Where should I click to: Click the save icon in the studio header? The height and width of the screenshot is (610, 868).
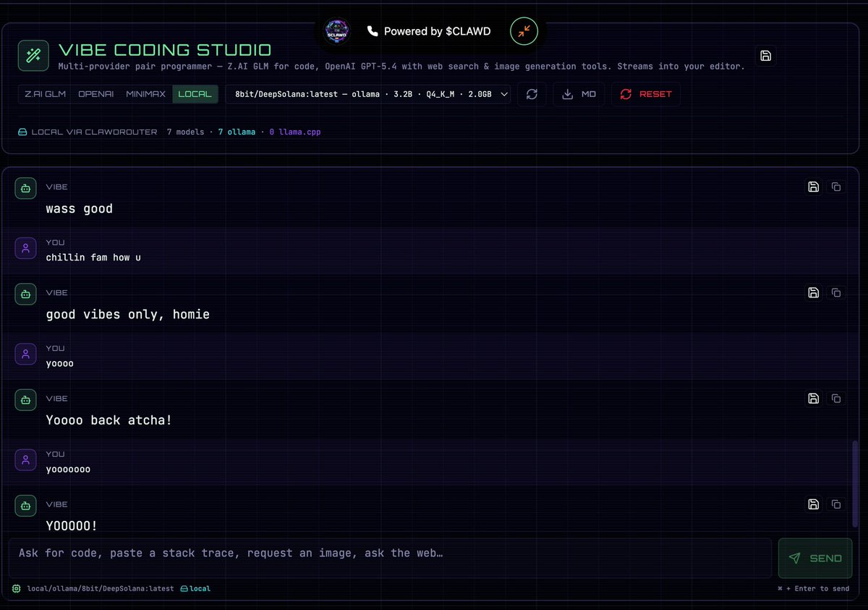[766, 56]
